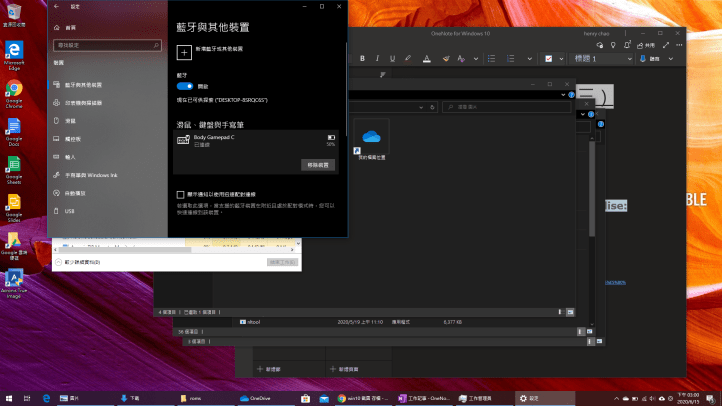Go back with the Settings back arrow
The image size is (722, 406).
[x=56, y=6]
